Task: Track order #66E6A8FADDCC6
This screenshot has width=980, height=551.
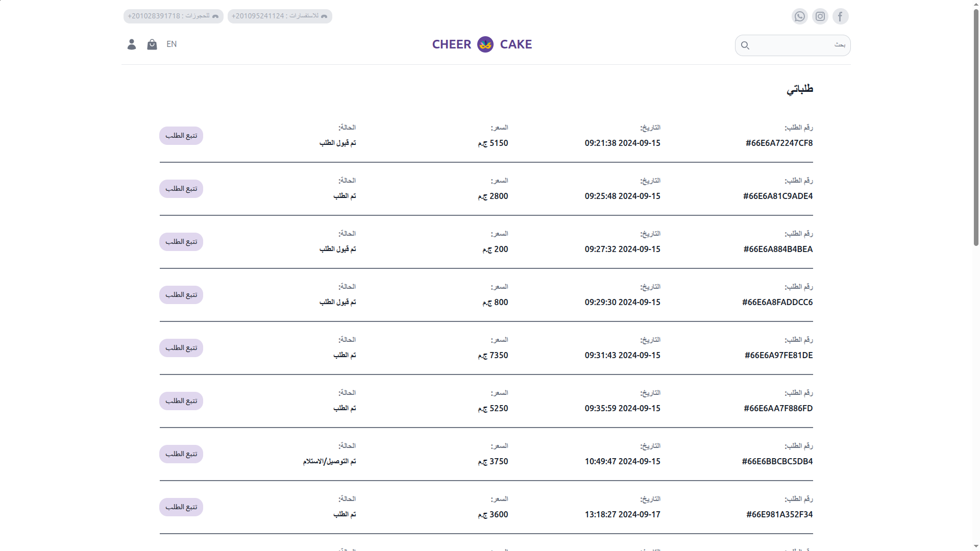Action: click(181, 295)
